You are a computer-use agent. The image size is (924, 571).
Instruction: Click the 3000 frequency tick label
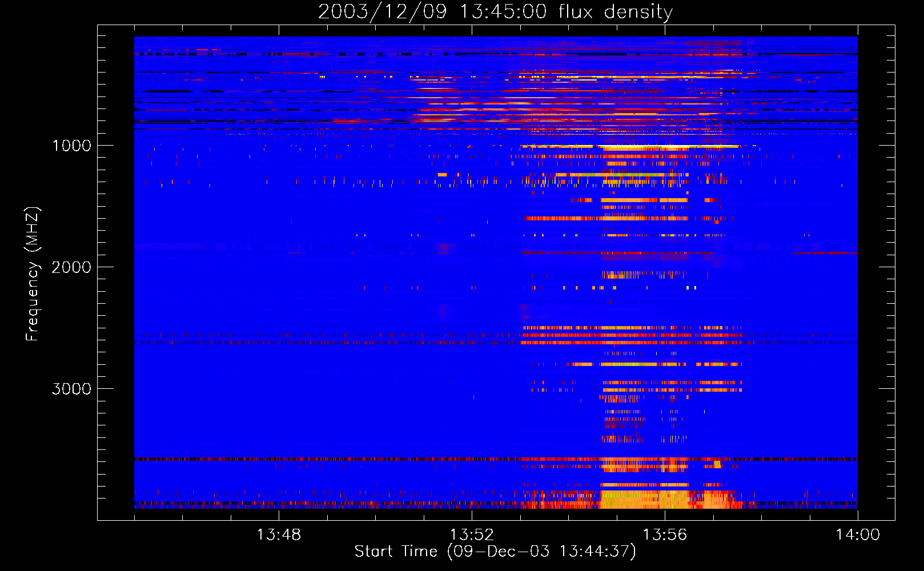71,389
